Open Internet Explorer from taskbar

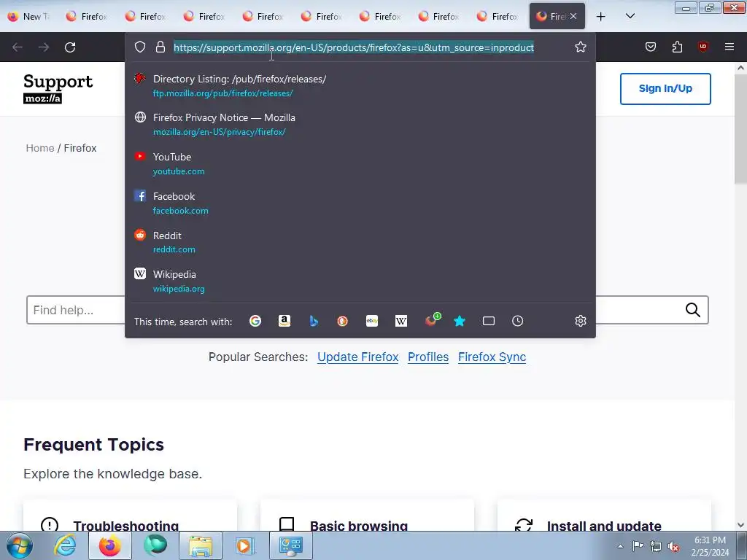(x=65, y=545)
